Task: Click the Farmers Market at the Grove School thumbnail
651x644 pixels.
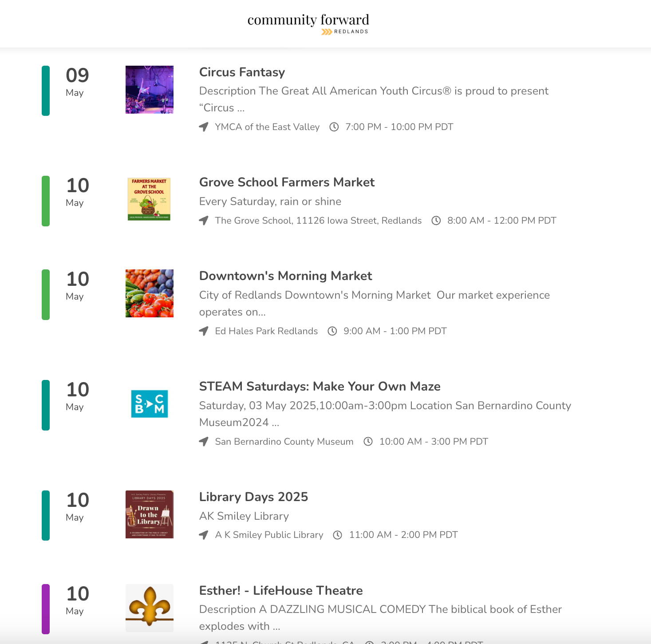Action: tap(150, 199)
